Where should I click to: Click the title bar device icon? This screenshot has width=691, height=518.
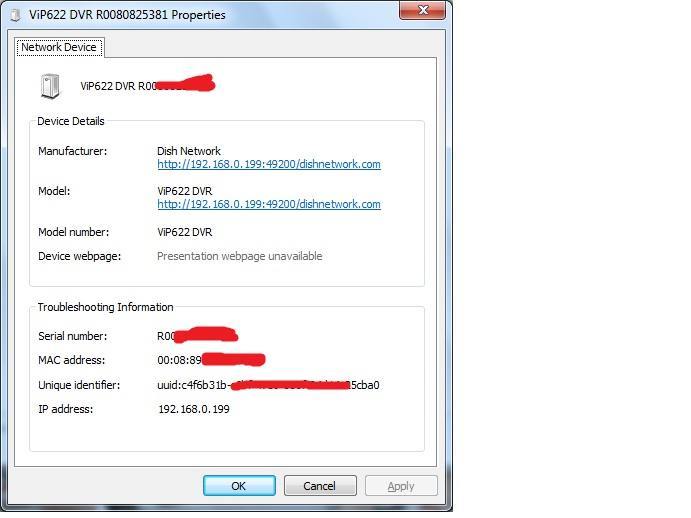tap(16, 15)
